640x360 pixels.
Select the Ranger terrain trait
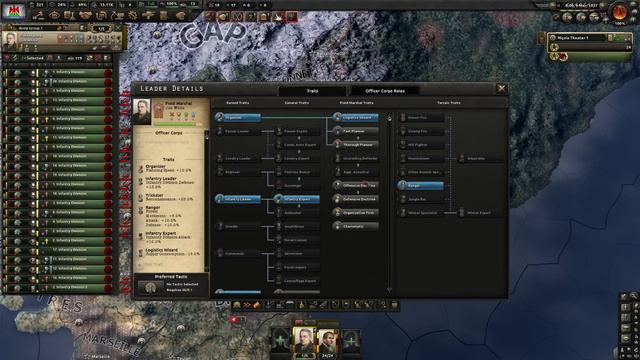pos(421,185)
